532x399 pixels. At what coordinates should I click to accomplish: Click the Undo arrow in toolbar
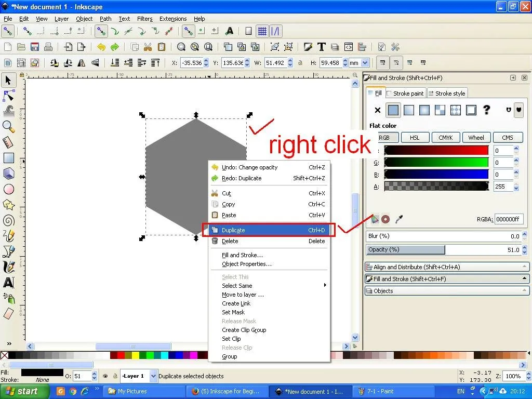[101, 47]
